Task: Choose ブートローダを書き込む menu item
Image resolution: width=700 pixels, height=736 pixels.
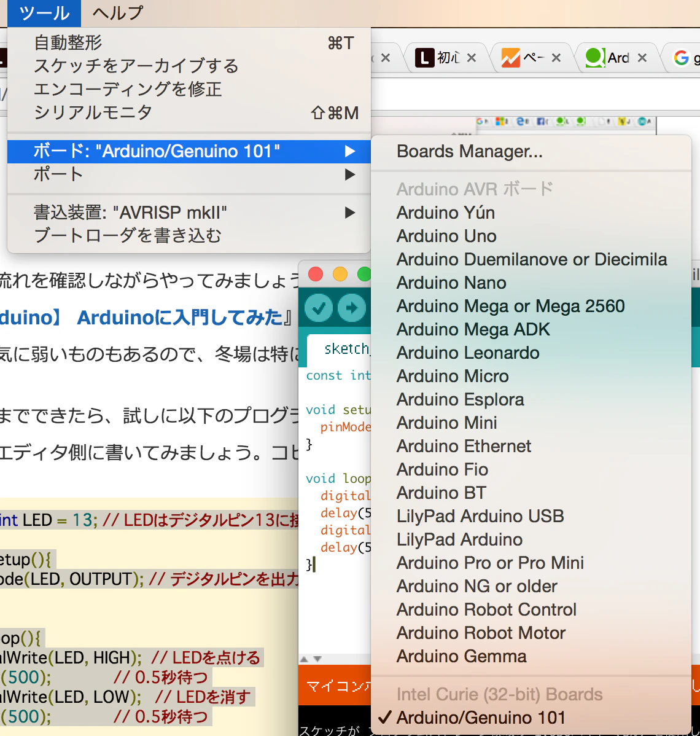Action: (189, 236)
